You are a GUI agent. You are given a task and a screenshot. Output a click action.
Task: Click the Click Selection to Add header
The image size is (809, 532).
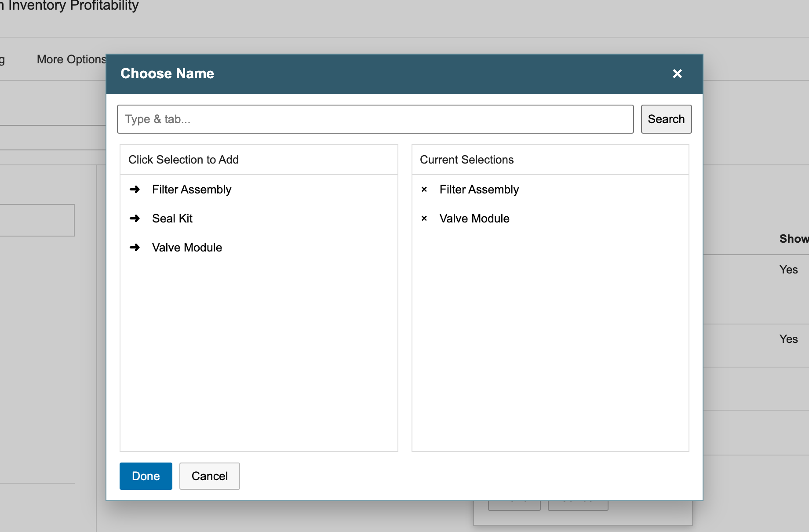pos(183,160)
